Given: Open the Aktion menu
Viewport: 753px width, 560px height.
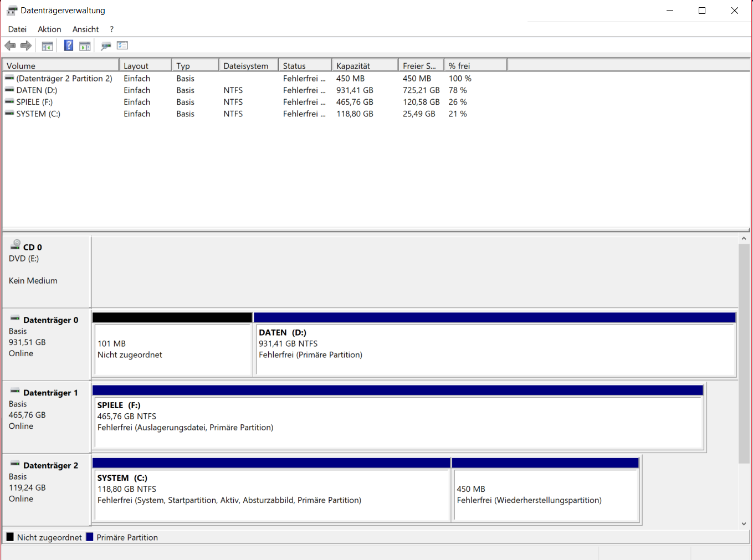Looking at the screenshot, I should pos(49,29).
